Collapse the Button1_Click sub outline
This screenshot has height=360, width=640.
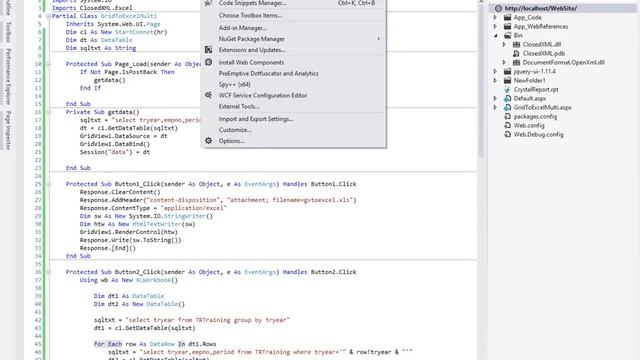pyautogui.click(x=48, y=184)
